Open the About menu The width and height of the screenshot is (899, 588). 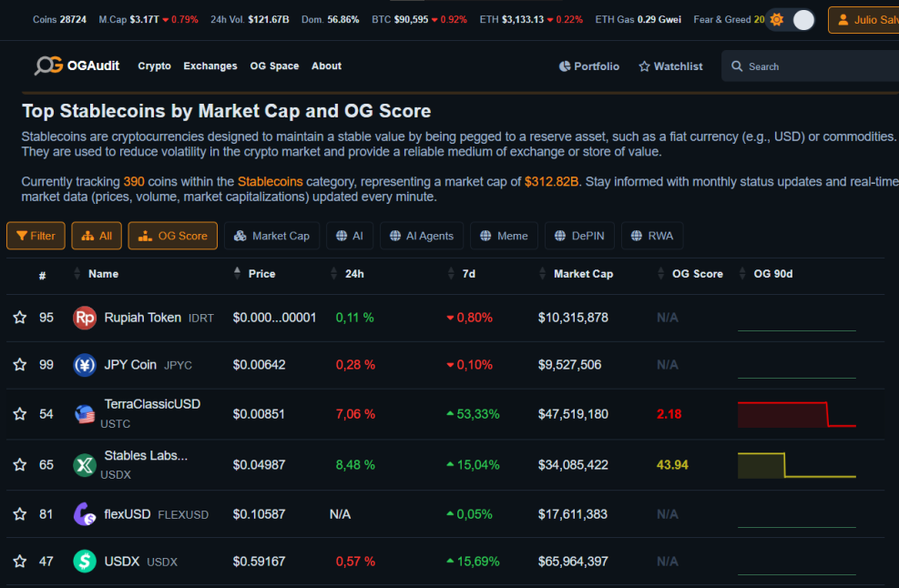(x=326, y=66)
